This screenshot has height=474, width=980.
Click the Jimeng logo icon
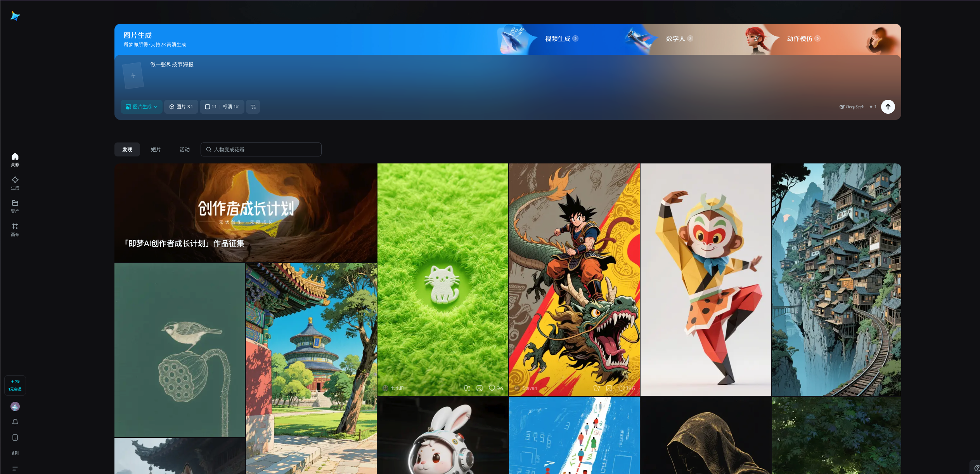coord(15,16)
